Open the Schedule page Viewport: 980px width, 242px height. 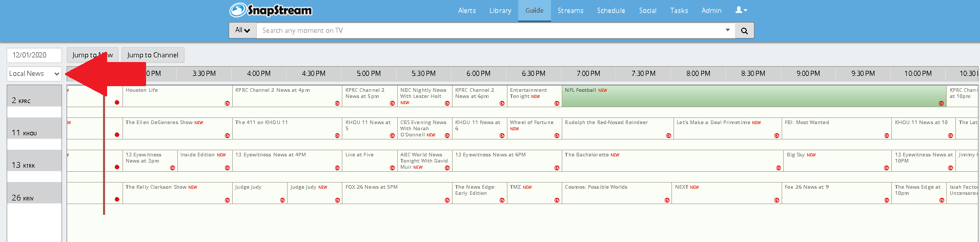pyautogui.click(x=611, y=10)
